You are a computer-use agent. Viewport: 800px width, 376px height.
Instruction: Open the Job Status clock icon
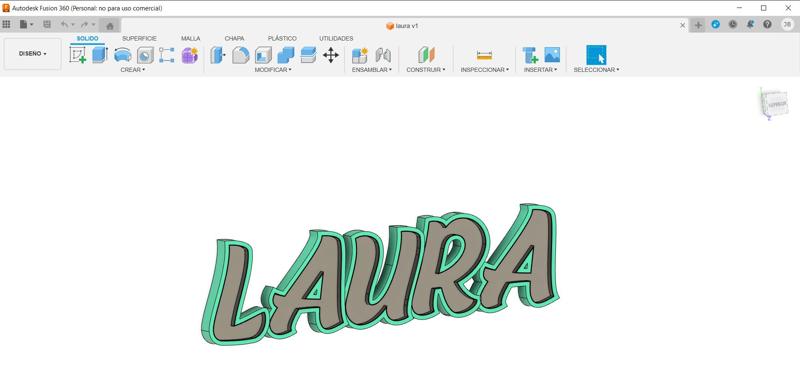click(x=733, y=24)
